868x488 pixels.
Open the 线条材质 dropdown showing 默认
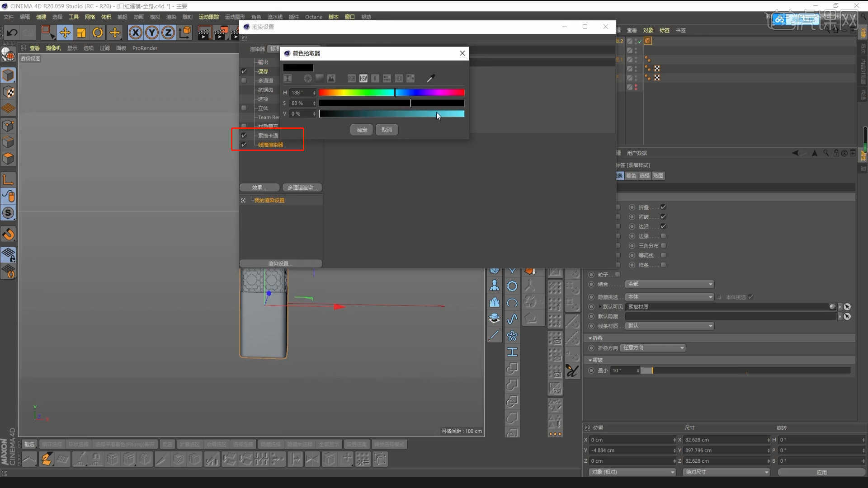pos(670,326)
